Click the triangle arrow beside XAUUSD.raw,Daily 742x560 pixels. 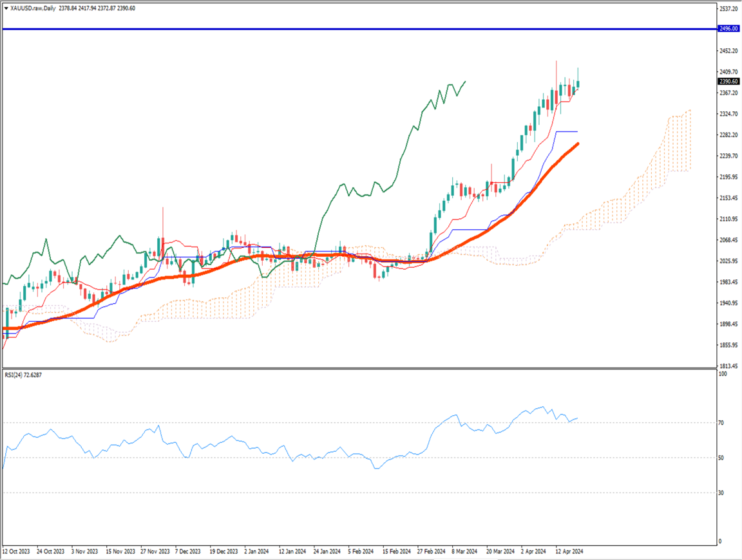click(6, 8)
